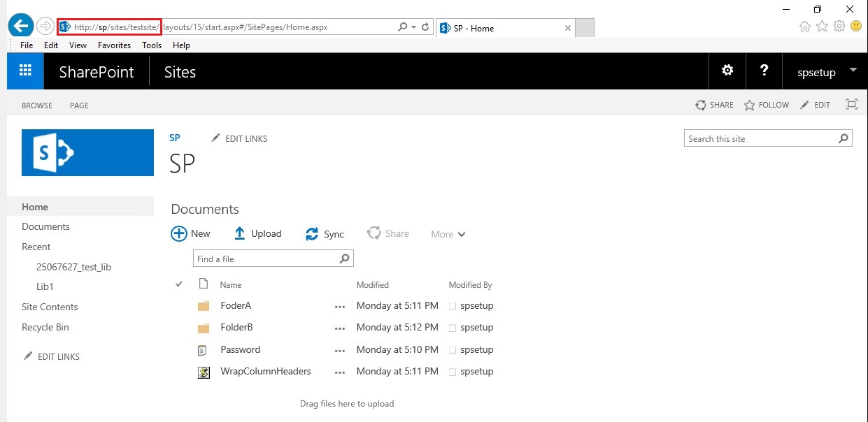Screen dimensions: 868x422
Task: Expand the More dropdown
Action: click(448, 234)
